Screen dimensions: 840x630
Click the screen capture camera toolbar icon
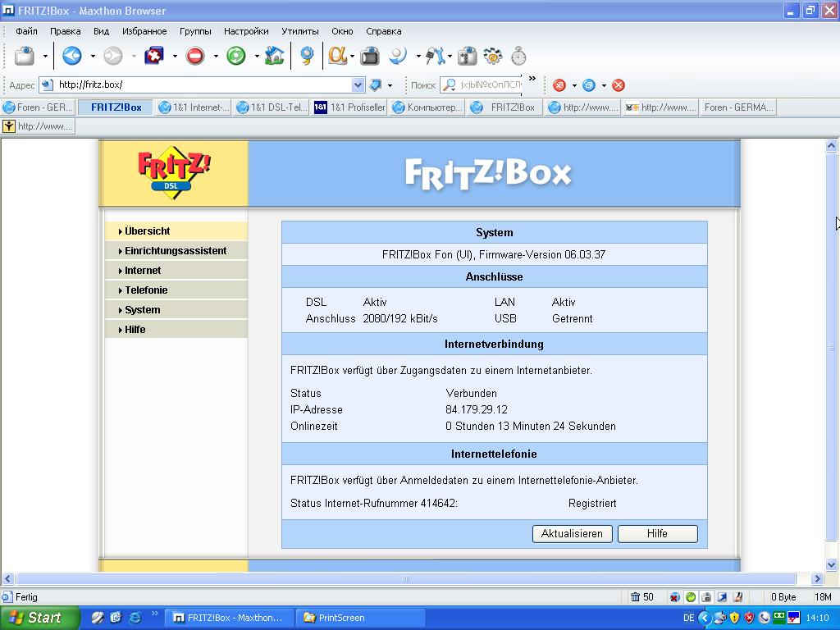(370, 56)
